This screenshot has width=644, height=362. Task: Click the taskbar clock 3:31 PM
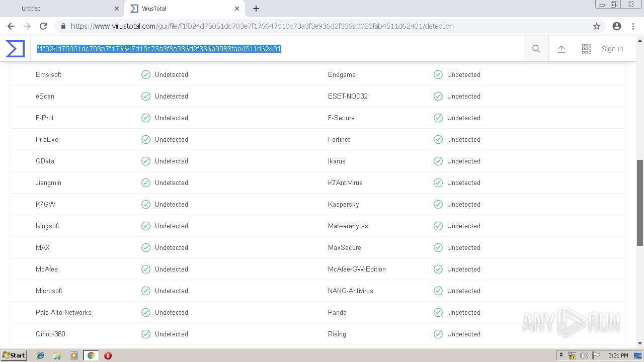click(618, 355)
